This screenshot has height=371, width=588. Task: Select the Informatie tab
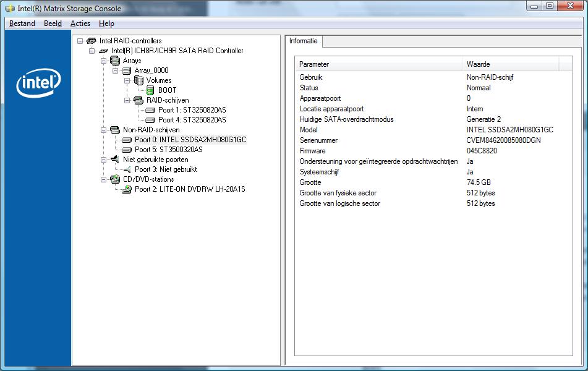pos(304,41)
